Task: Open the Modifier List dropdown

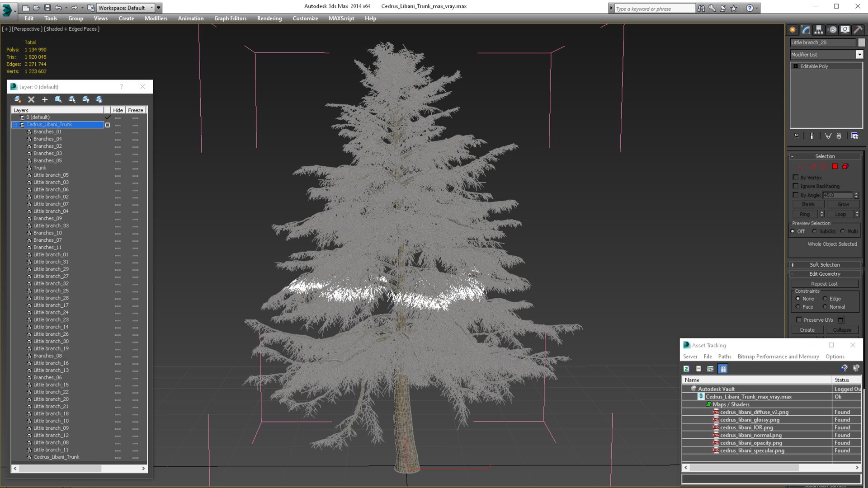Action: (859, 54)
